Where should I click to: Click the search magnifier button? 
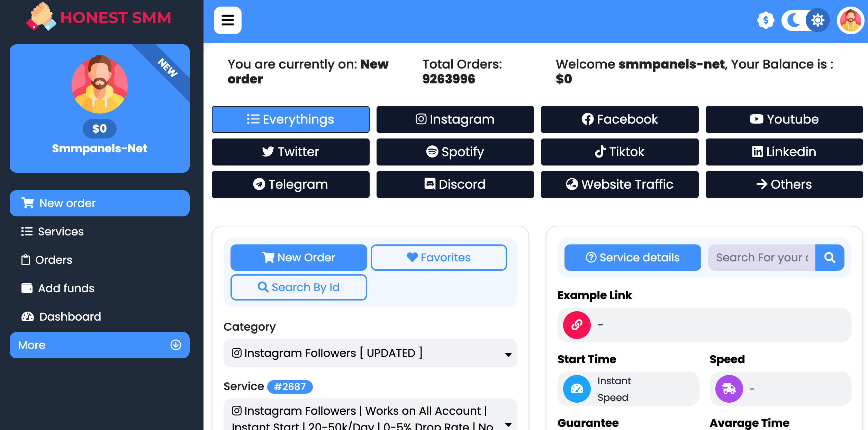coord(830,258)
